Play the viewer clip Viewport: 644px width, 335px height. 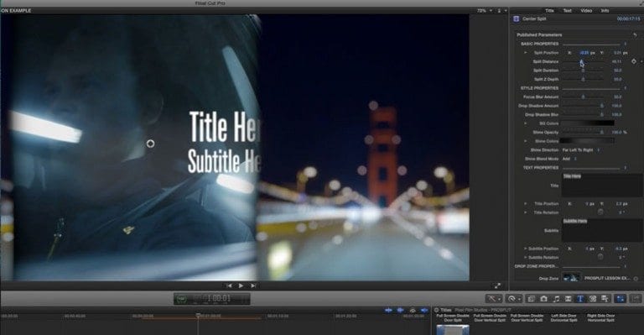click(241, 285)
